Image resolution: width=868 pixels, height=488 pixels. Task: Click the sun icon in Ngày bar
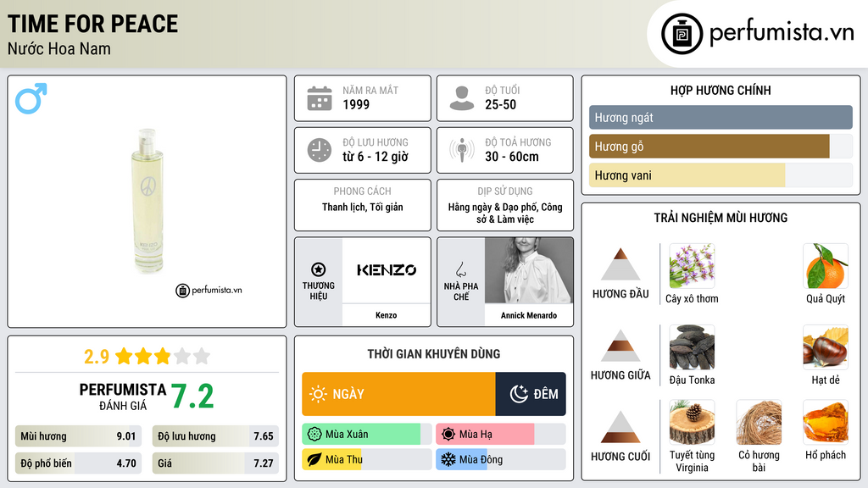[318, 394]
